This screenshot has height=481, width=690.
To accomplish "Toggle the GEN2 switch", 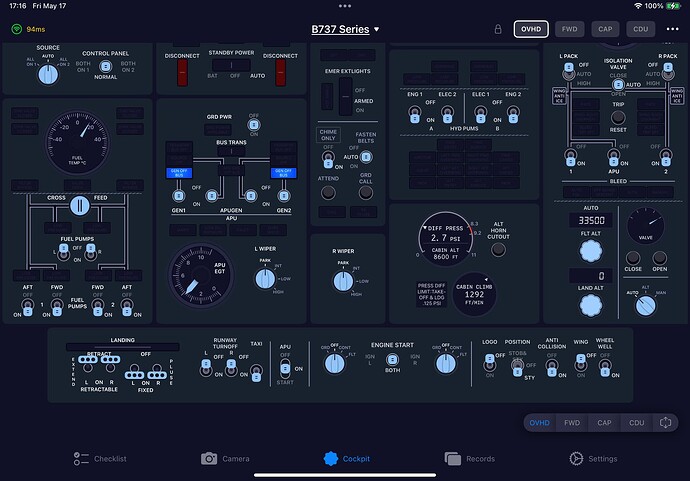I will pyautogui.click(x=284, y=195).
